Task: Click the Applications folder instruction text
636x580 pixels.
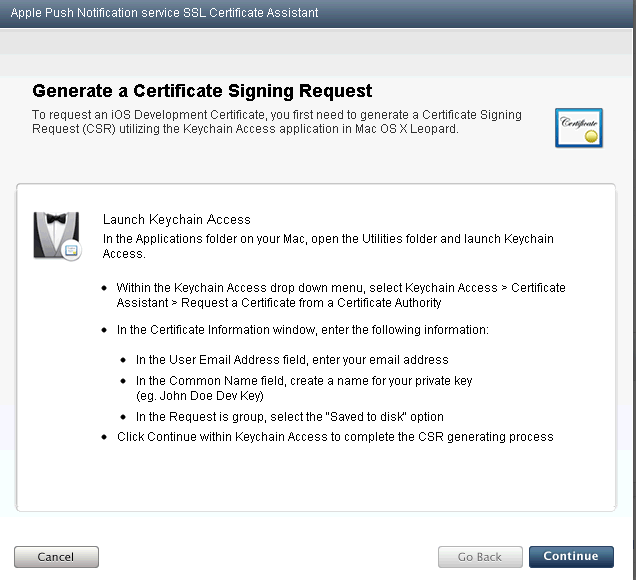Action: (328, 246)
